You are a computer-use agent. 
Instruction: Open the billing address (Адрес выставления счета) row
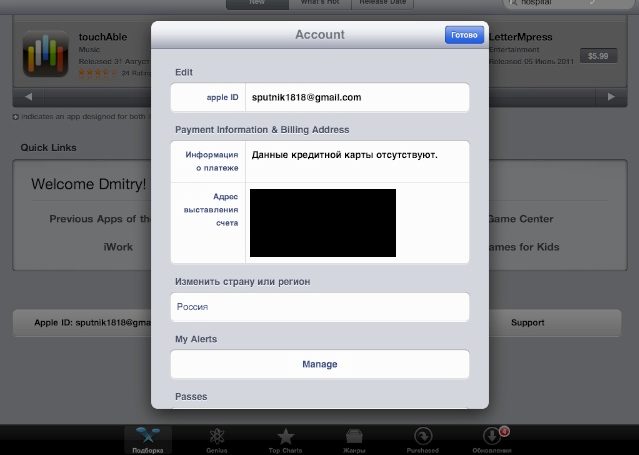coord(319,222)
